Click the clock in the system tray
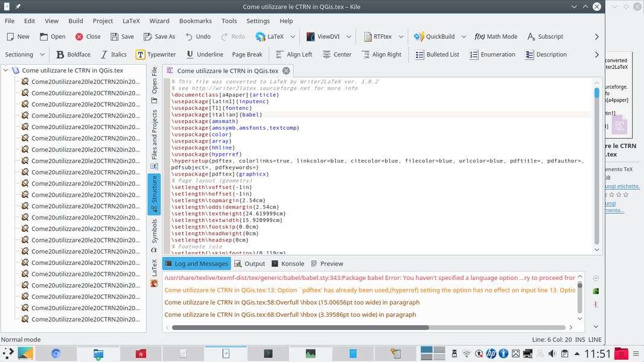644x362 pixels. point(598,354)
